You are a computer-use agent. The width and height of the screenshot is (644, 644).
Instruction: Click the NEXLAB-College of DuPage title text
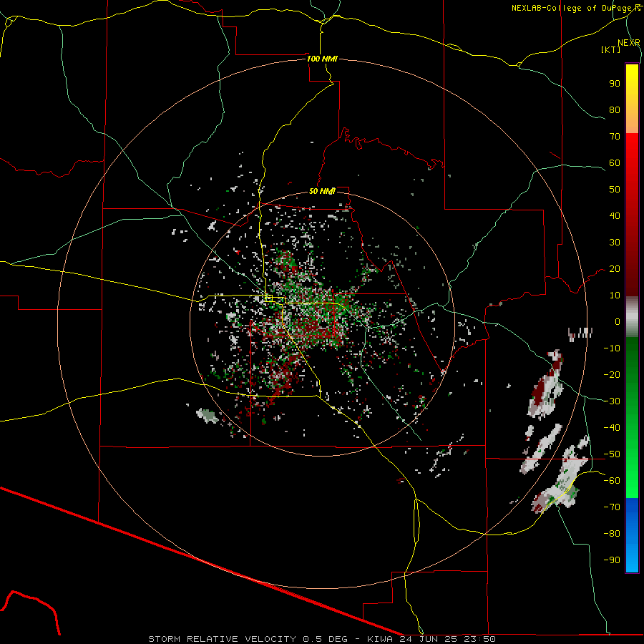pyautogui.click(x=575, y=8)
